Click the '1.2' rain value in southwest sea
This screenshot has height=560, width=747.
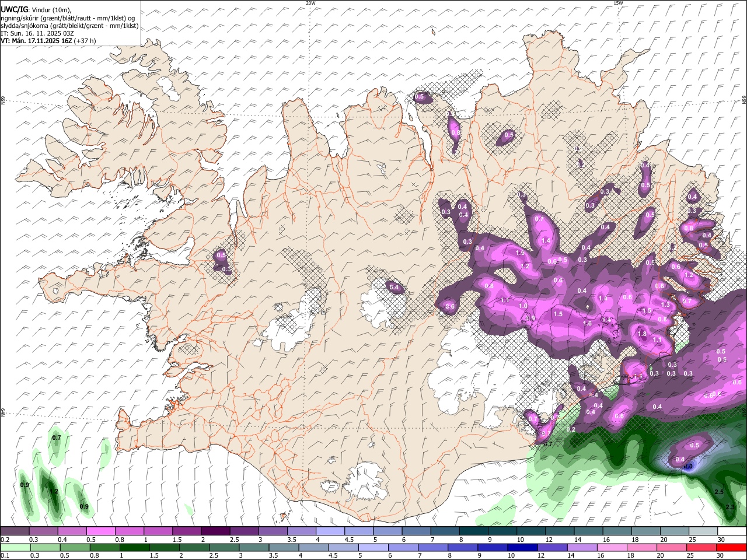point(54,492)
